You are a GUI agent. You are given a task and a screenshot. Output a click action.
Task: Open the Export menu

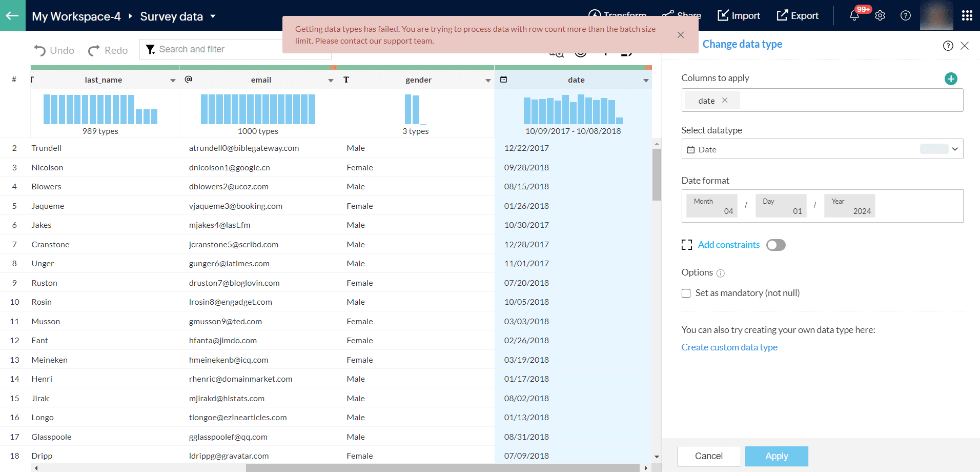[798, 16]
